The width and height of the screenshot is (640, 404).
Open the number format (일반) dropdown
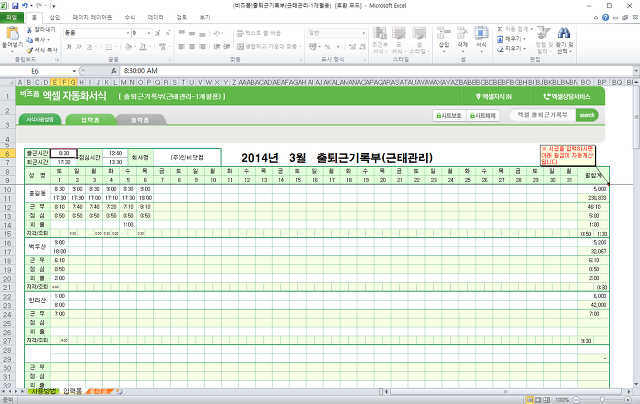pyautogui.click(x=363, y=33)
